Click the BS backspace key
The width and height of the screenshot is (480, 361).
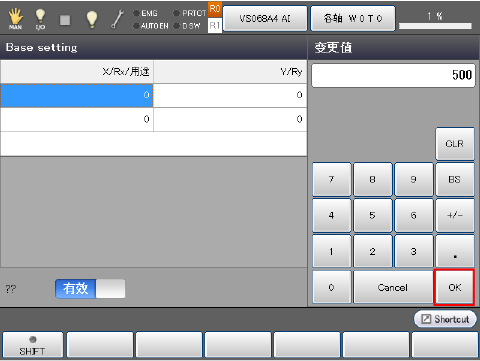coord(455,179)
